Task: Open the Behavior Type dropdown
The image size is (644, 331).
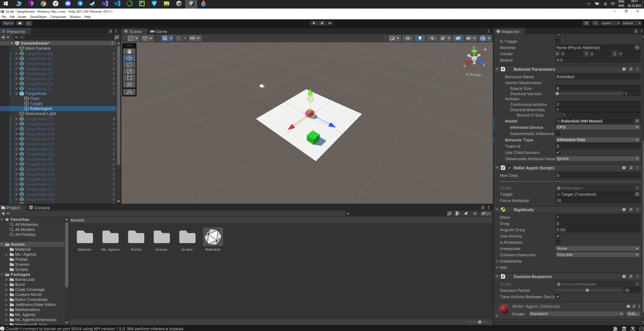Action: [597, 140]
